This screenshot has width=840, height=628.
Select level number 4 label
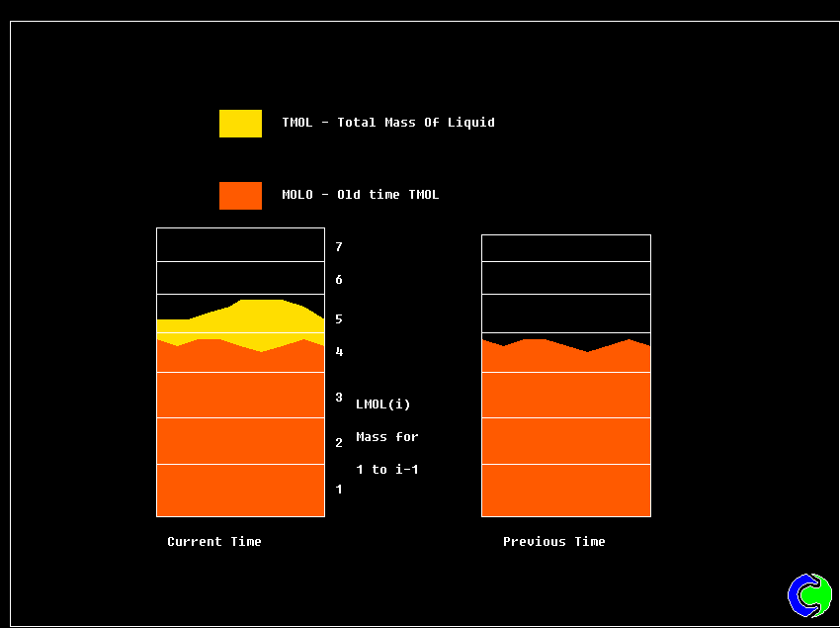[339, 352]
